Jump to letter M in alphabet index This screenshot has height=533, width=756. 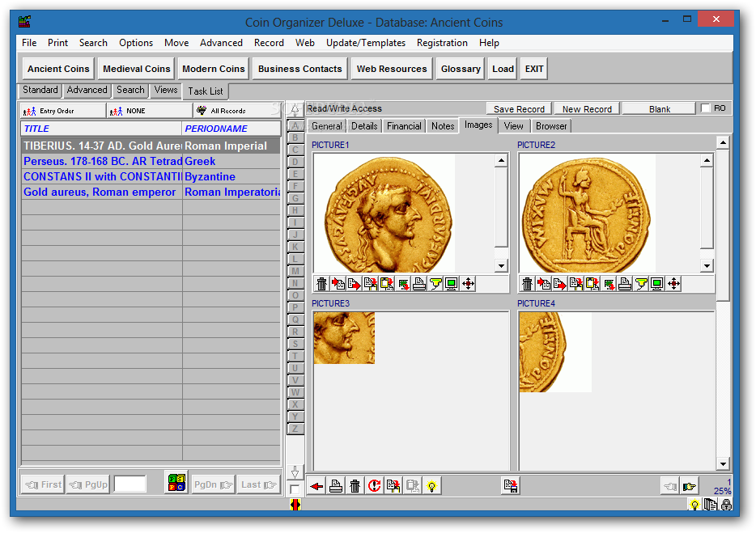tap(295, 271)
